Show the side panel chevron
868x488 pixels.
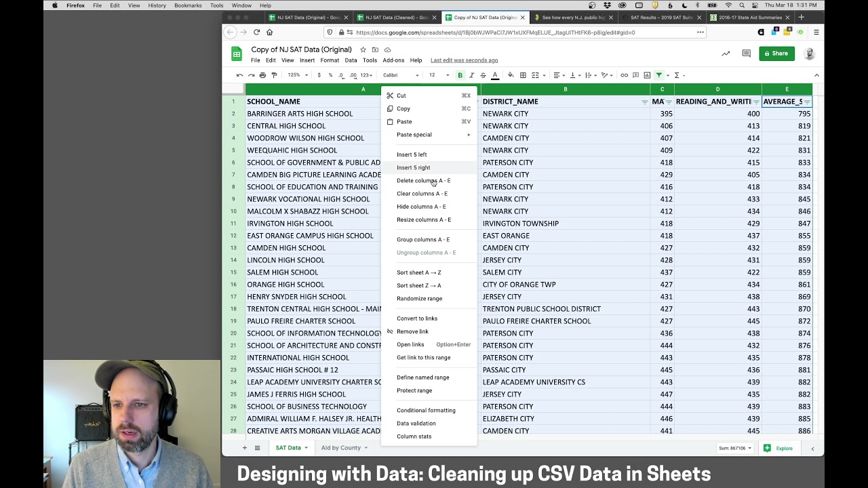tap(812, 448)
